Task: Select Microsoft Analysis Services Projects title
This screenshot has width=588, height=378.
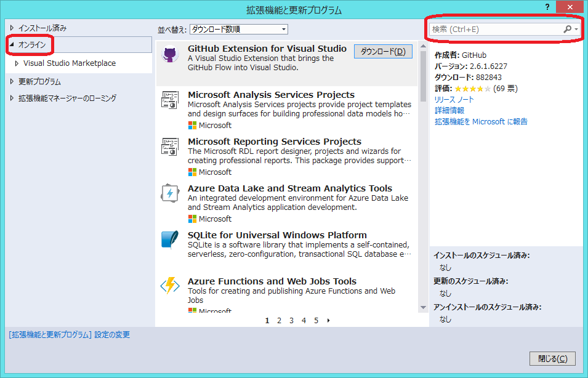Action: point(271,95)
